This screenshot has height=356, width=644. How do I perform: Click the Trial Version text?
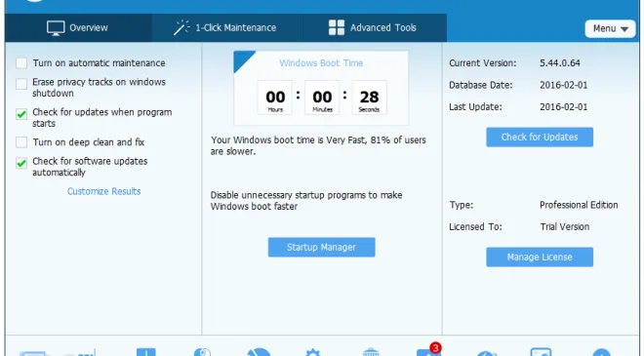coord(565,226)
